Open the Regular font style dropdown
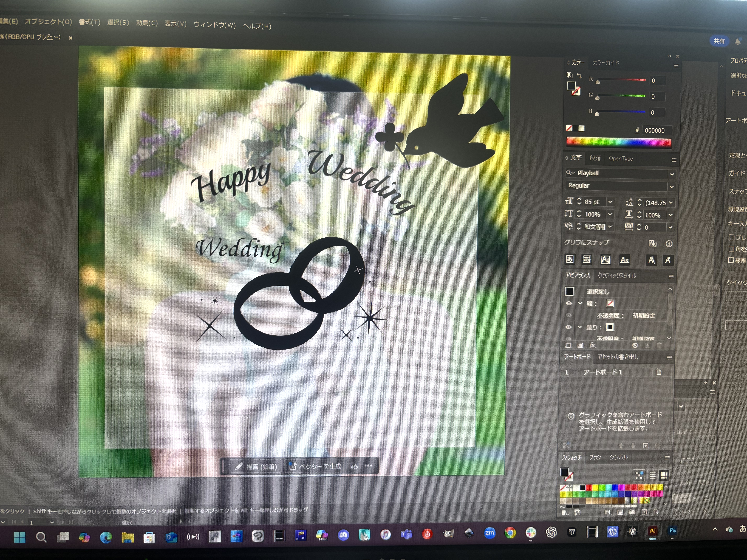This screenshot has width=747, height=560. (x=671, y=187)
